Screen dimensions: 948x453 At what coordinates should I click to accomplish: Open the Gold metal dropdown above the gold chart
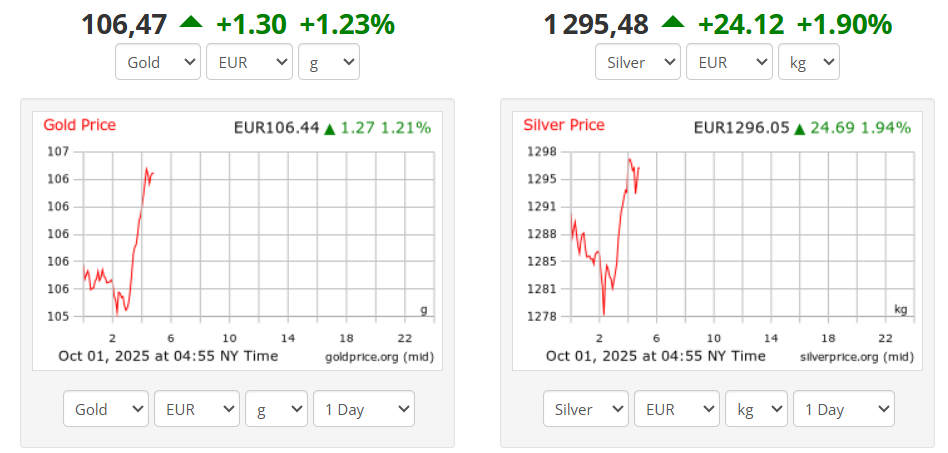158,63
